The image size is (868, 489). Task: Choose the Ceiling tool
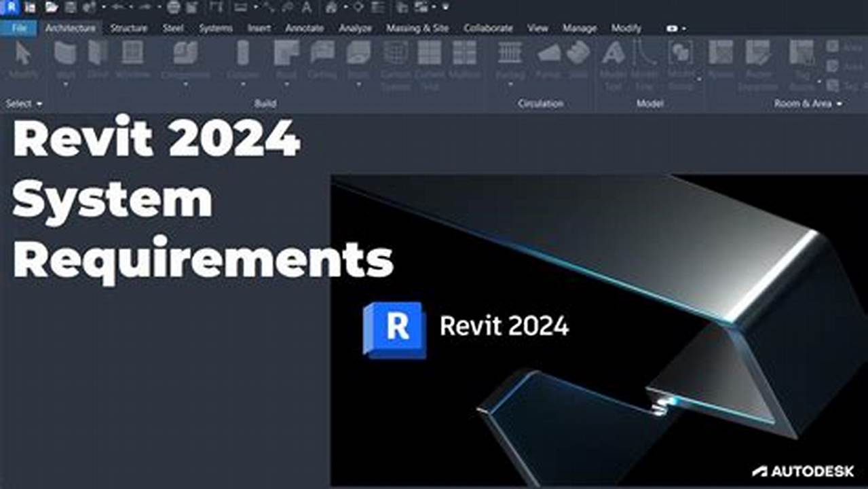[322, 54]
